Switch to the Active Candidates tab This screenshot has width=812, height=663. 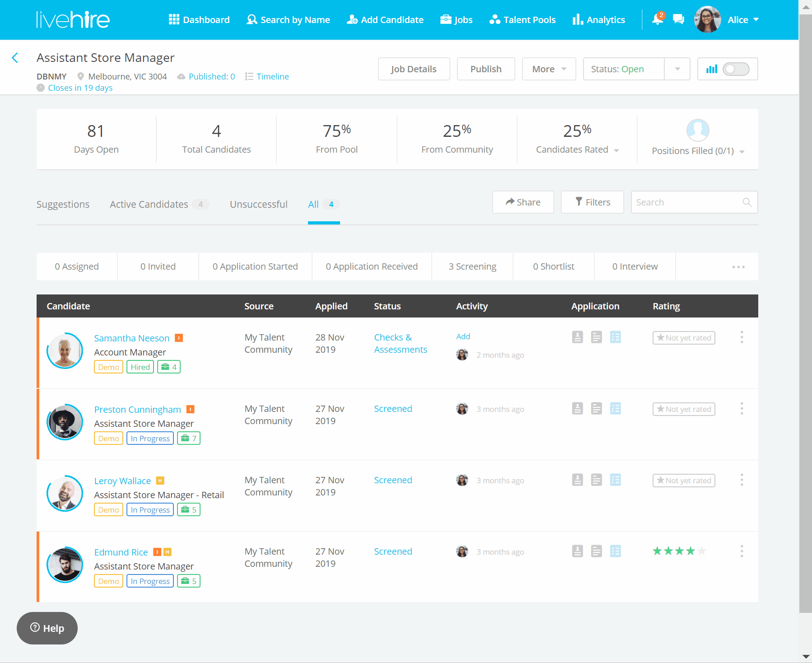[x=159, y=205]
